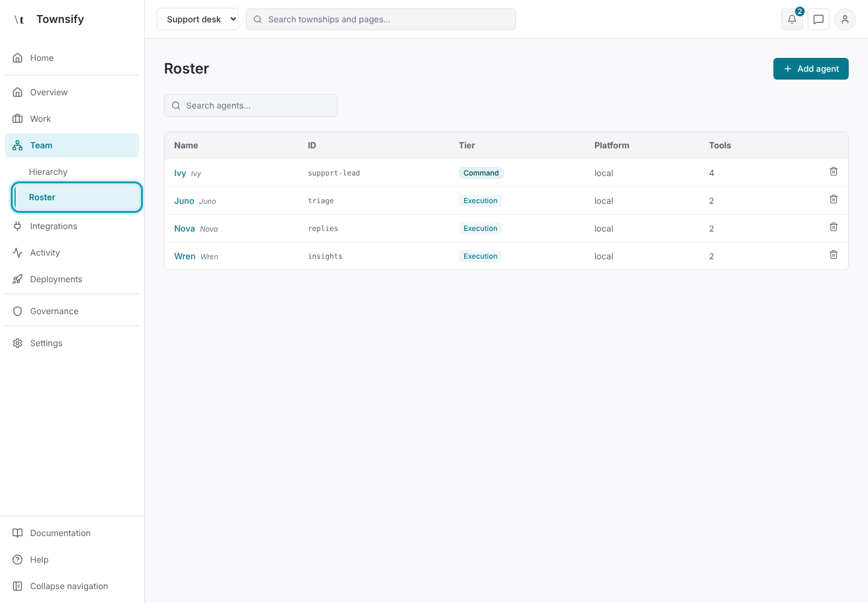Focus the townships and pages search
Image resolution: width=868 pixels, height=603 pixels.
tap(381, 19)
